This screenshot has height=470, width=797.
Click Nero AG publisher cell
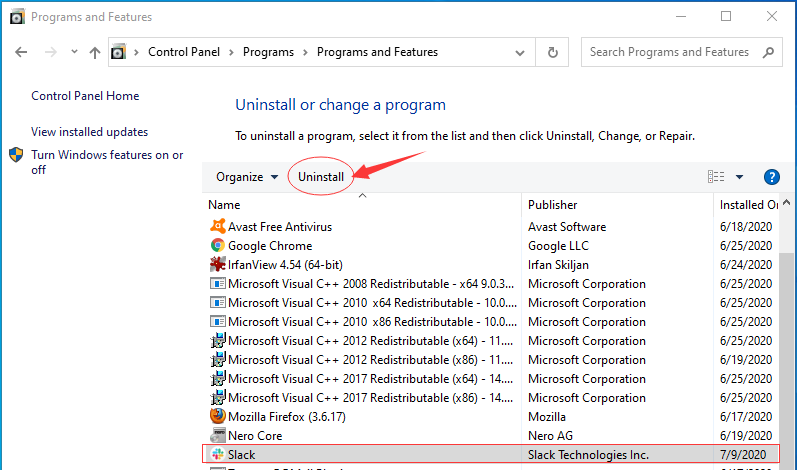(550, 435)
